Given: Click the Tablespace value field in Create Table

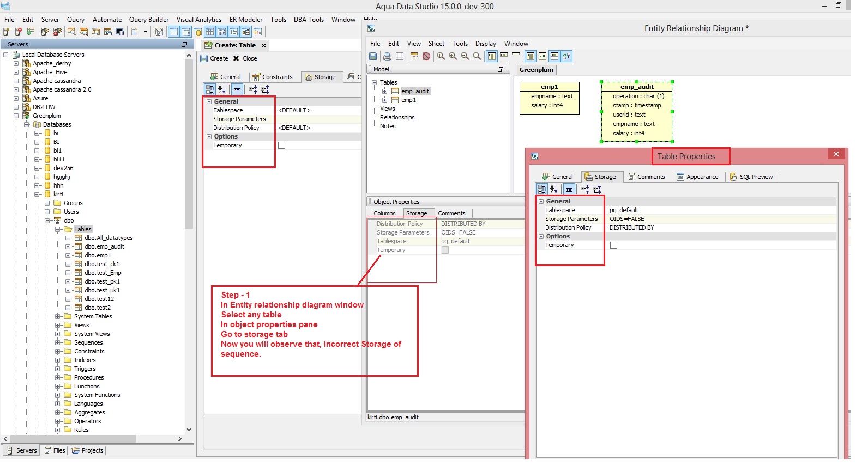Looking at the screenshot, I should 319,110.
